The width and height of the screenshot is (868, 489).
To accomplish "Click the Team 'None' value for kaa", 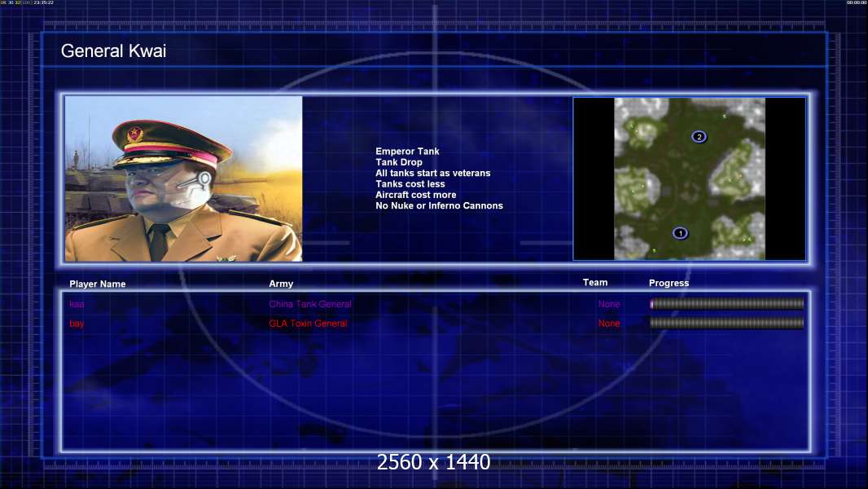I will coord(609,304).
